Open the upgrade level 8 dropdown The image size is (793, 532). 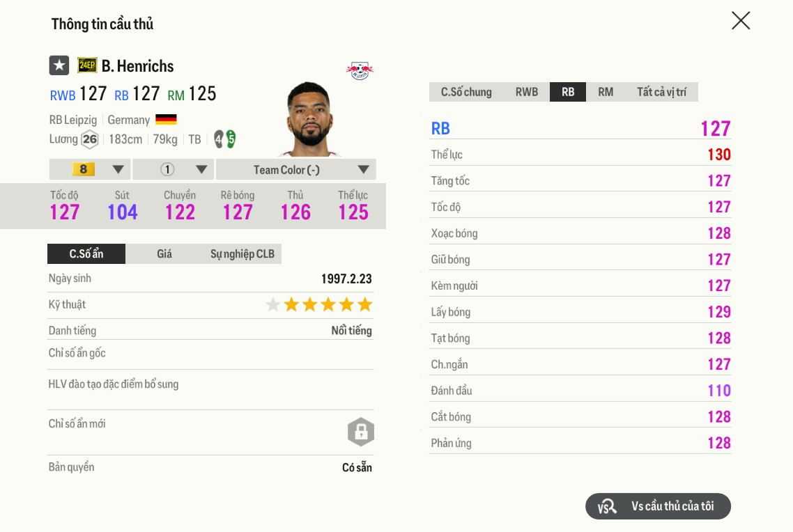[x=90, y=169]
